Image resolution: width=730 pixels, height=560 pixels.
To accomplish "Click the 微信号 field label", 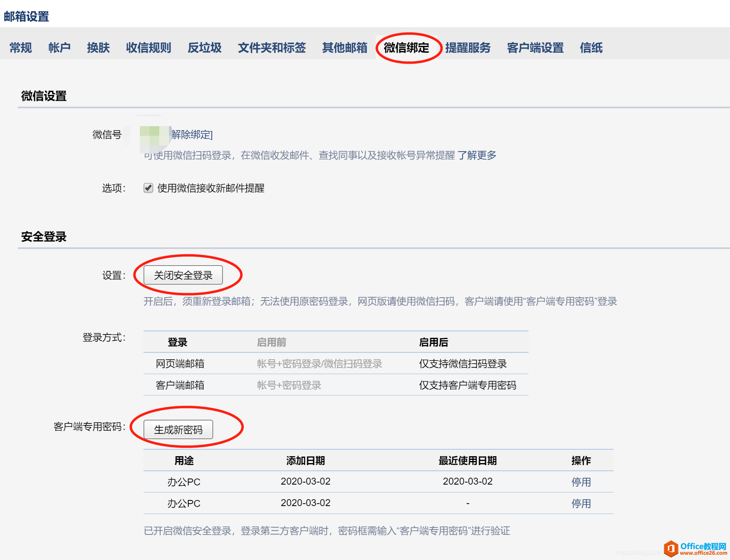I will point(107,135).
